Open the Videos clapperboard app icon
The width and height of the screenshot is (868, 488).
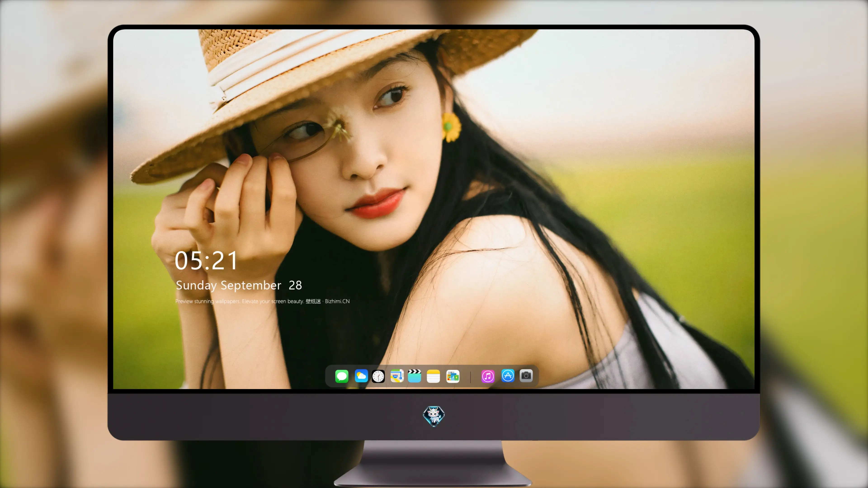click(415, 376)
